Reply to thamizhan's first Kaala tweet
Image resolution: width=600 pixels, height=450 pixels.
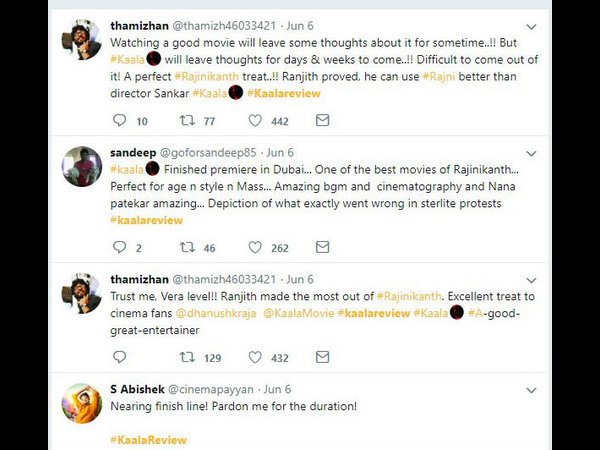120,121
